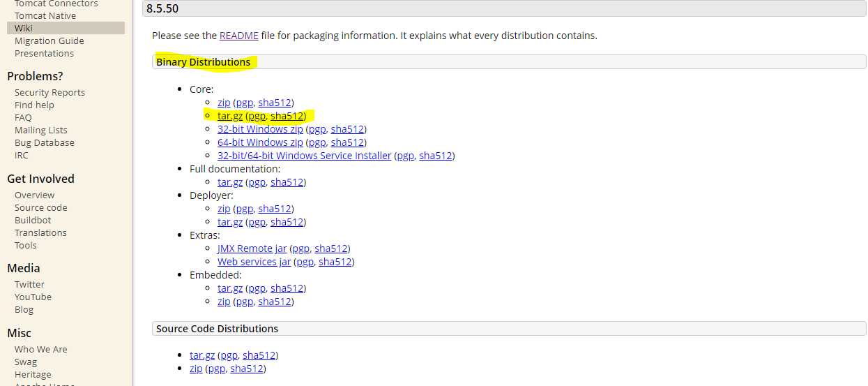Open sha512 for 64-bit Windows zip
868x386 pixels.
(347, 142)
